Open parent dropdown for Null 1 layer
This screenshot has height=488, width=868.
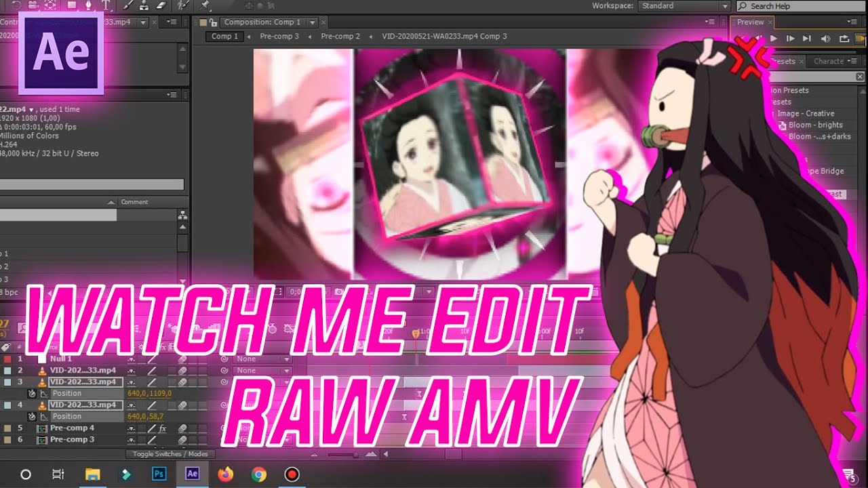click(262, 359)
